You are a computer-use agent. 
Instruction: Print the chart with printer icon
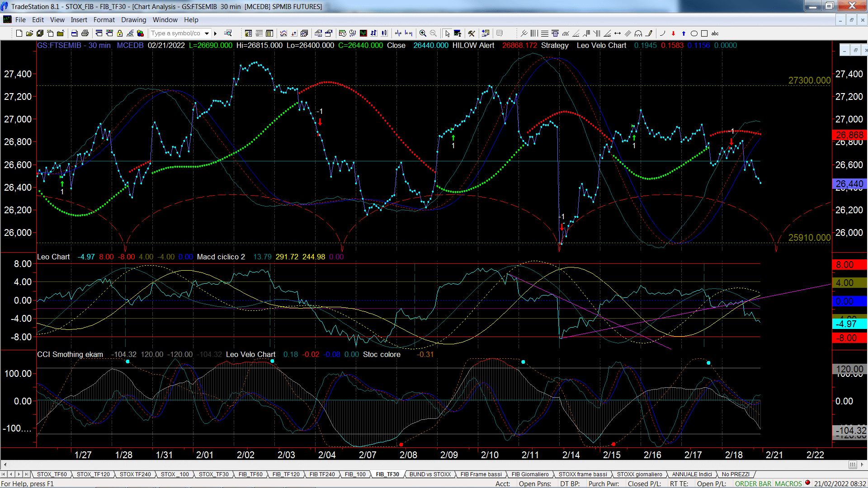click(x=85, y=33)
